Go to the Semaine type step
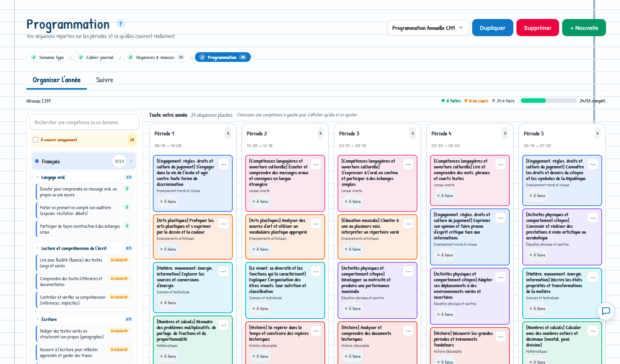This screenshot has width=620, height=364. pyautogui.click(x=47, y=57)
